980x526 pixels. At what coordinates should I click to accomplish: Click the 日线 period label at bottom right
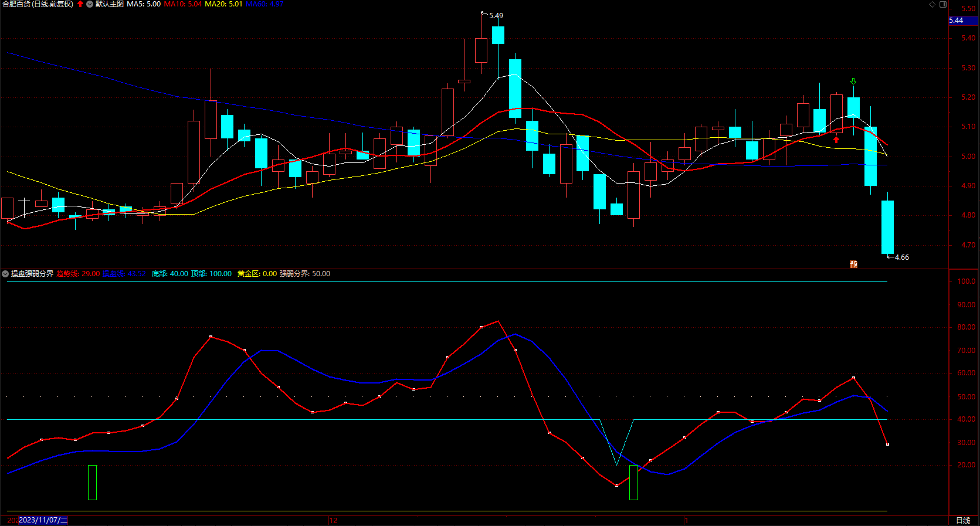click(963, 520)
